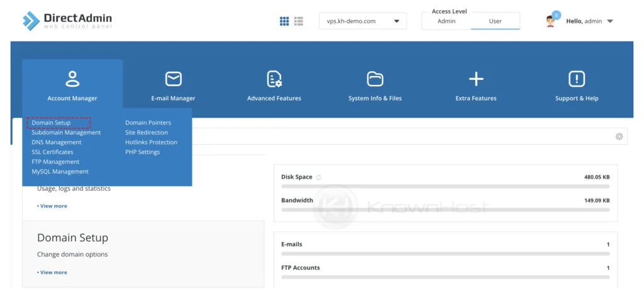Open the System Info & Files folder icon
This screenshot has height=290, width=644.
coord(375,79)
